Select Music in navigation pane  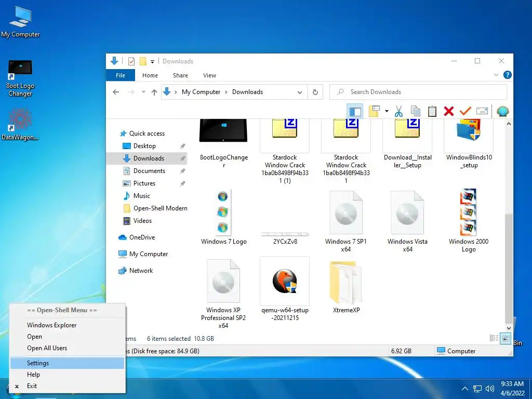(141, 196)
